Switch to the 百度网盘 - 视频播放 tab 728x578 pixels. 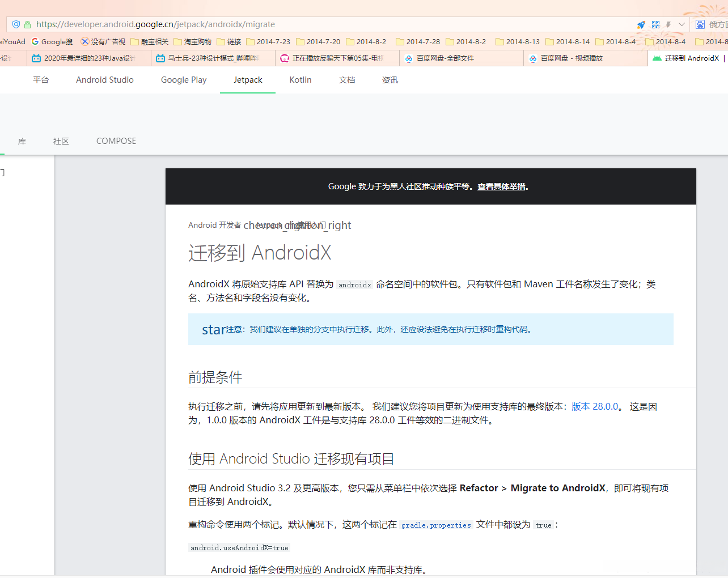point(586,58)
